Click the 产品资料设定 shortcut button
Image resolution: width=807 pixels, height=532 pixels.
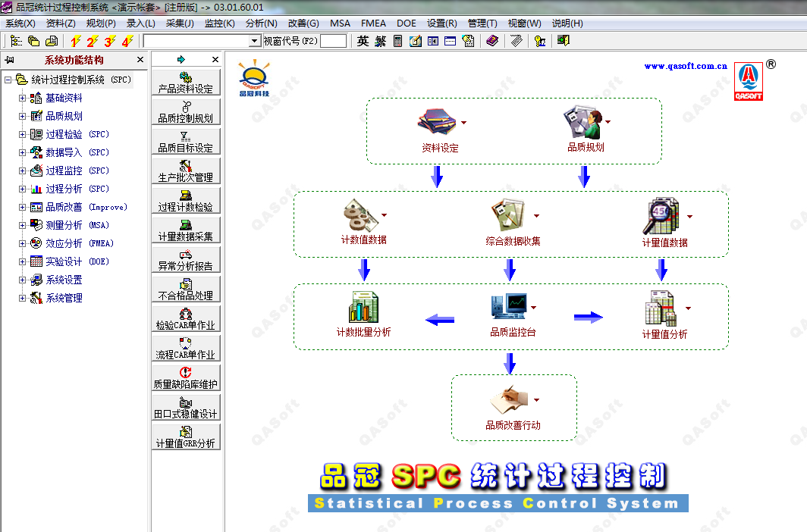coord(186,83)
